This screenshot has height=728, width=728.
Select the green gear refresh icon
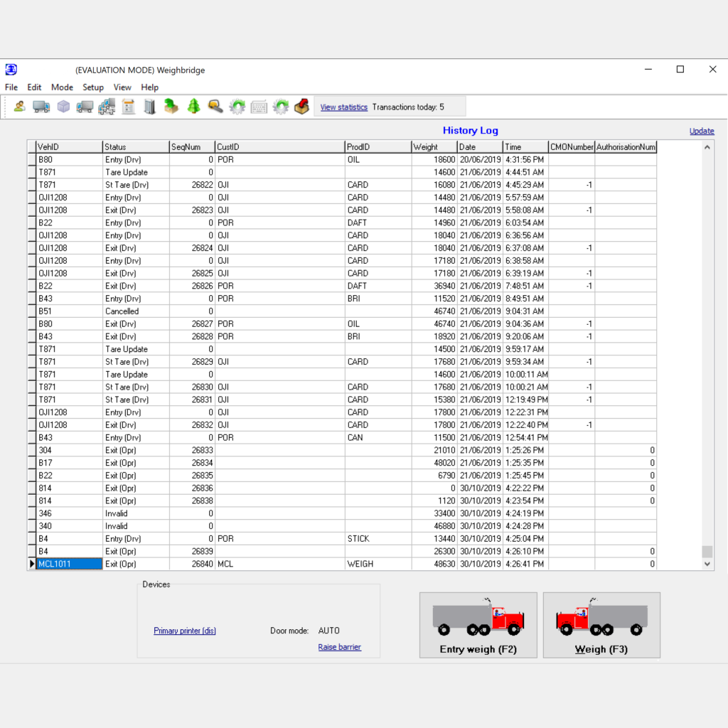point(237,106)
